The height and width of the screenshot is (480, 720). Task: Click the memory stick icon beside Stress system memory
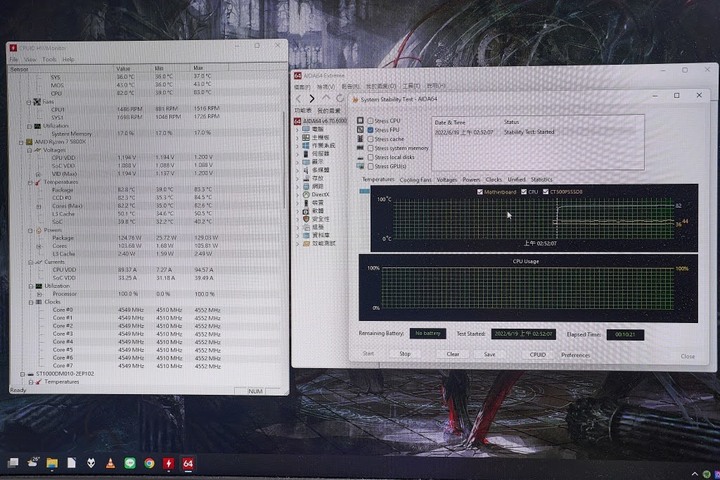(360, 148)
